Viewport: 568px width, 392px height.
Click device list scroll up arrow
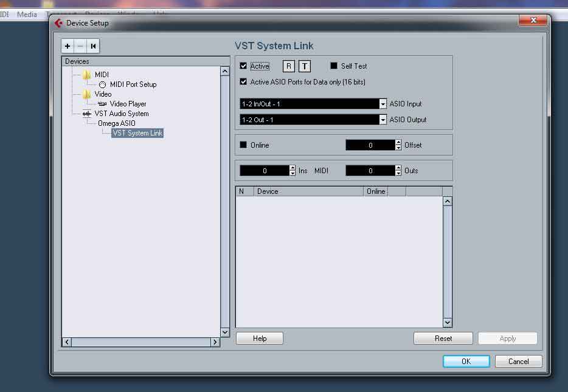(x=448, y=202)
